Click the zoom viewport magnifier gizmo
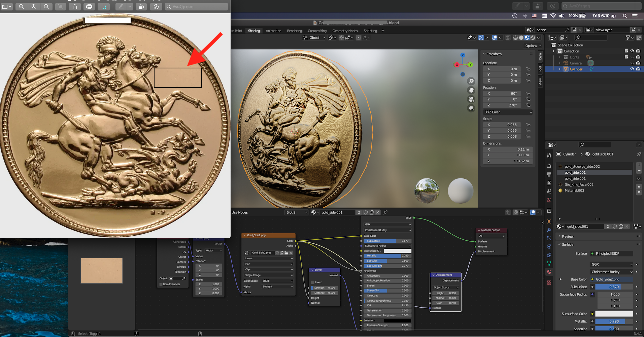The width and height of the screenshot is (644, 337). click(x=471, y=81)
